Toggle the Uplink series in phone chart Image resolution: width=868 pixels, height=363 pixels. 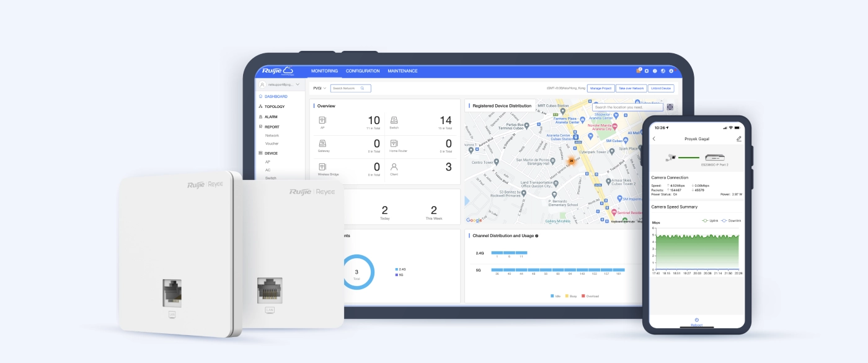709,220
